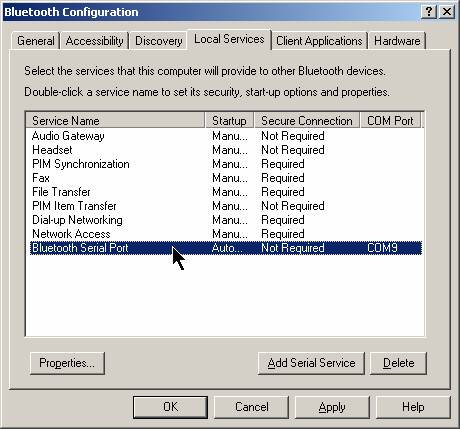Click the Properties... button
460x429 pixels.
pyautogui.click(x=67, y=363)
